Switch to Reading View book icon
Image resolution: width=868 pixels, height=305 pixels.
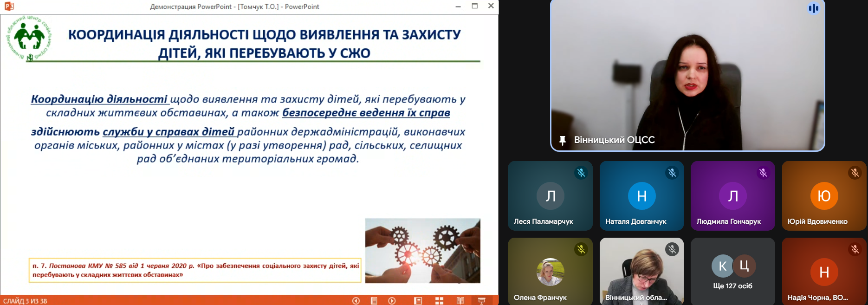(460, 301)
